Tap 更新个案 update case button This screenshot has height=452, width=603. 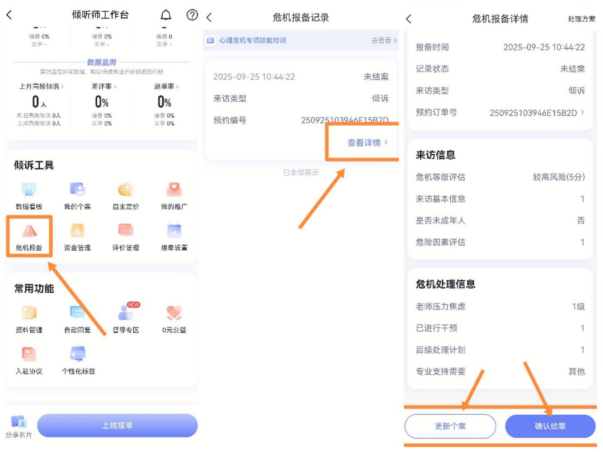coord(450,426)
